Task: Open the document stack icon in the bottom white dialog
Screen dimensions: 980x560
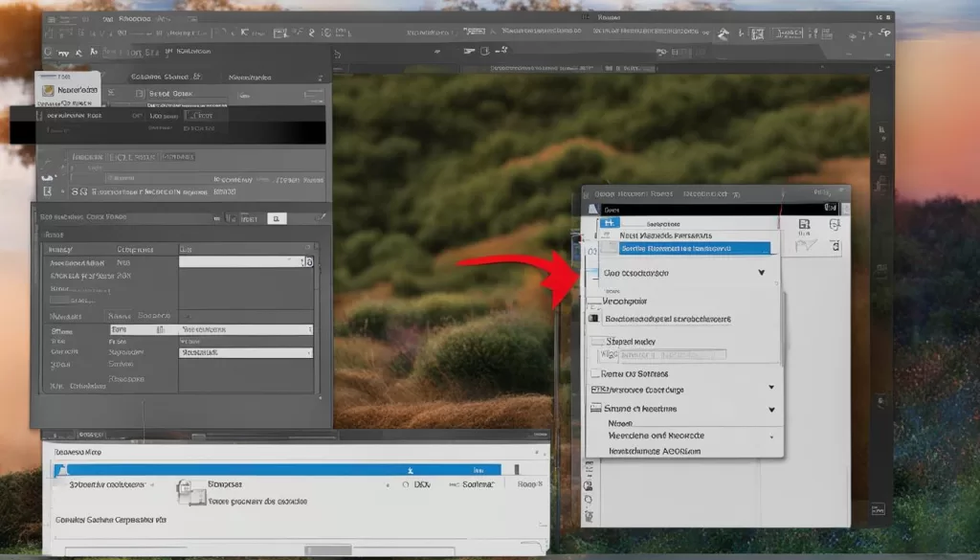Action: point(190,493)
